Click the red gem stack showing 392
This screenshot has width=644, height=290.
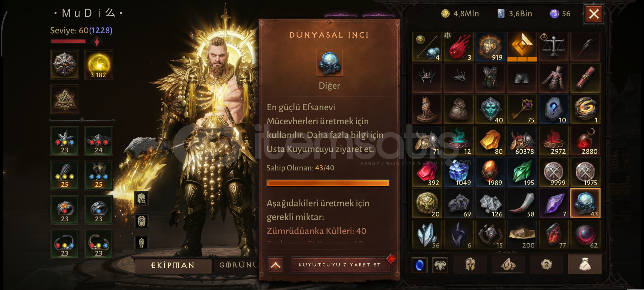[x=427, y=172]
